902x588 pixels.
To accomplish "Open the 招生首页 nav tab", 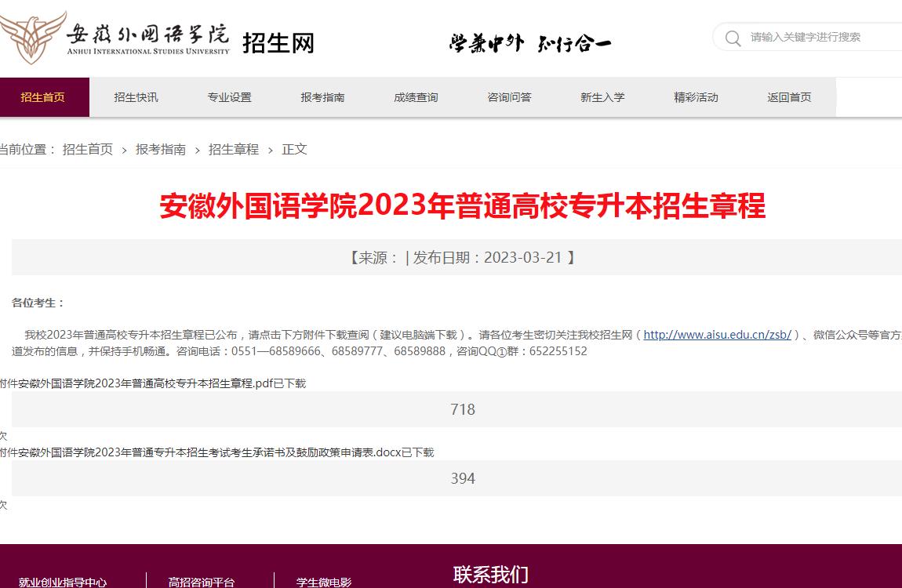I will (x=43, y=97).
